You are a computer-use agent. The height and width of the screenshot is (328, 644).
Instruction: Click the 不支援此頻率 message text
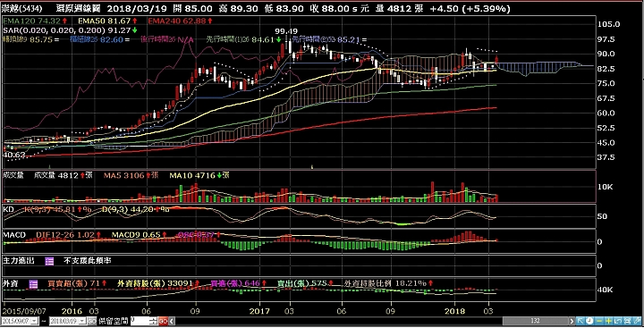tap(87, 261)
